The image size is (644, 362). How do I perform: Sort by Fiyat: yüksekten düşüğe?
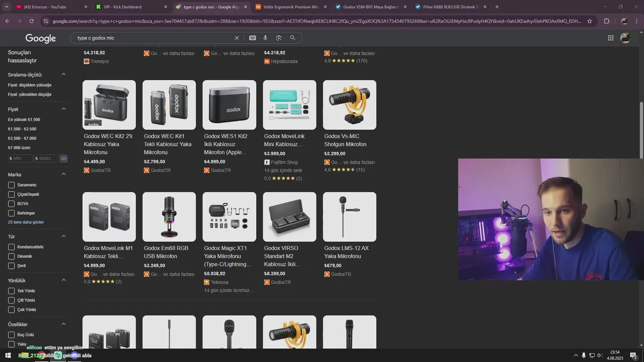point(30,95)
